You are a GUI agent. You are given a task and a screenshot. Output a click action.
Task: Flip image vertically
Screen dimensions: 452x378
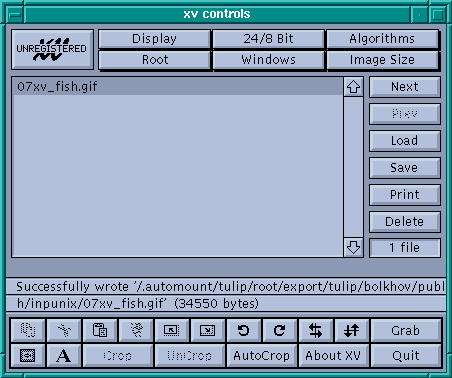tap(352, 330)
